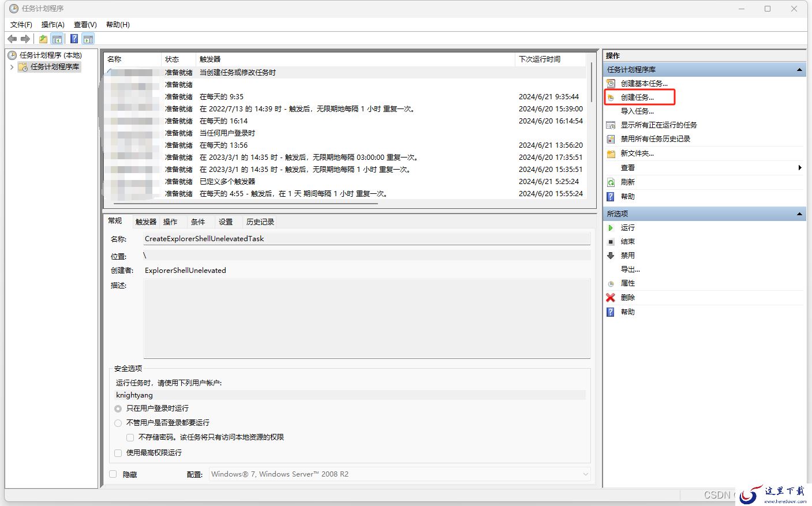
Task: Open the 操作(A) menu
Action: pyautogui.click(x=53, y=24)
